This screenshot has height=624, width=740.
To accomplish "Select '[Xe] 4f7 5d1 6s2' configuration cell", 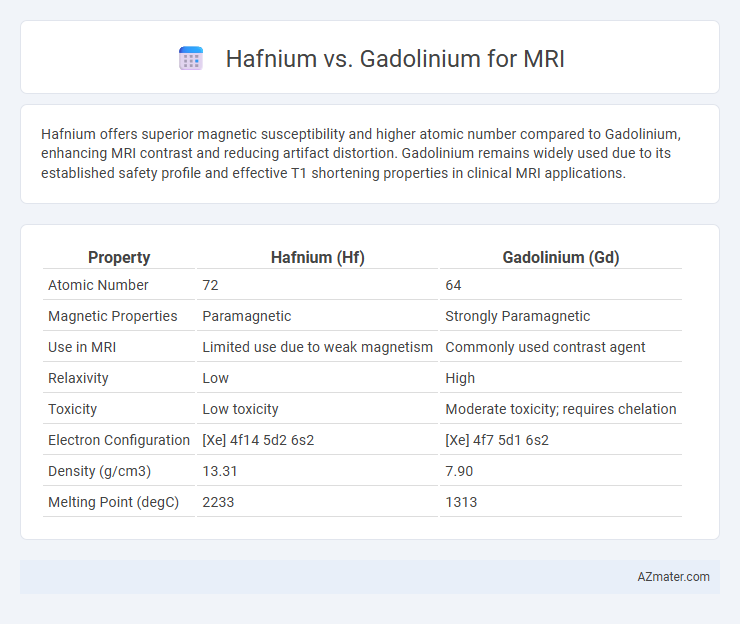I will pyautogui.click(x=497, y=440).
